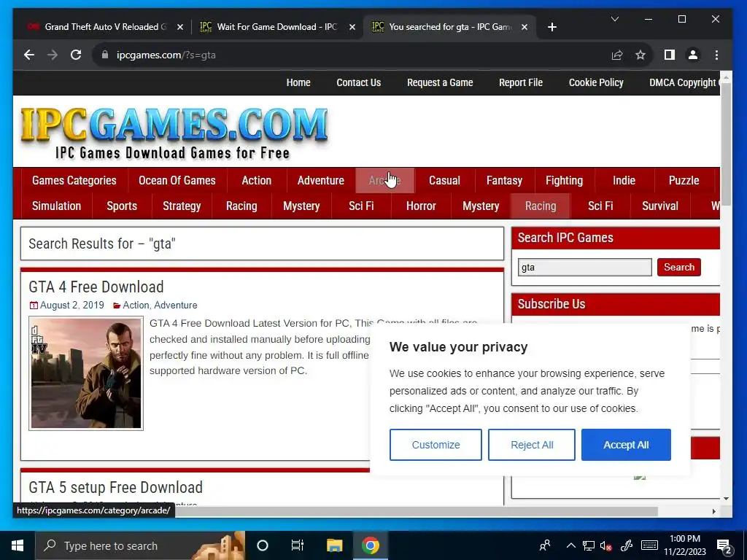Click Reject All in the cookie dialog
Image resolution: width=747 pixels, height=560 pixels.
(x=532, y=445)
